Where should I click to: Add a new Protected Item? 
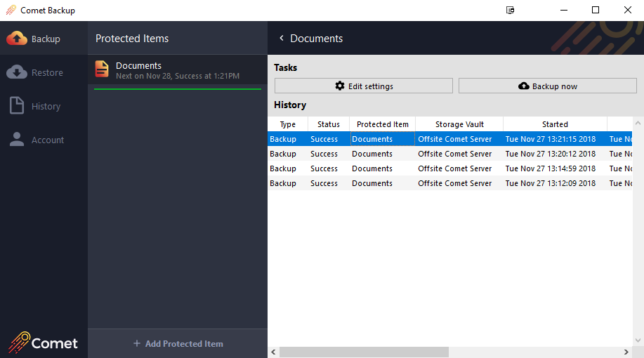178,344
